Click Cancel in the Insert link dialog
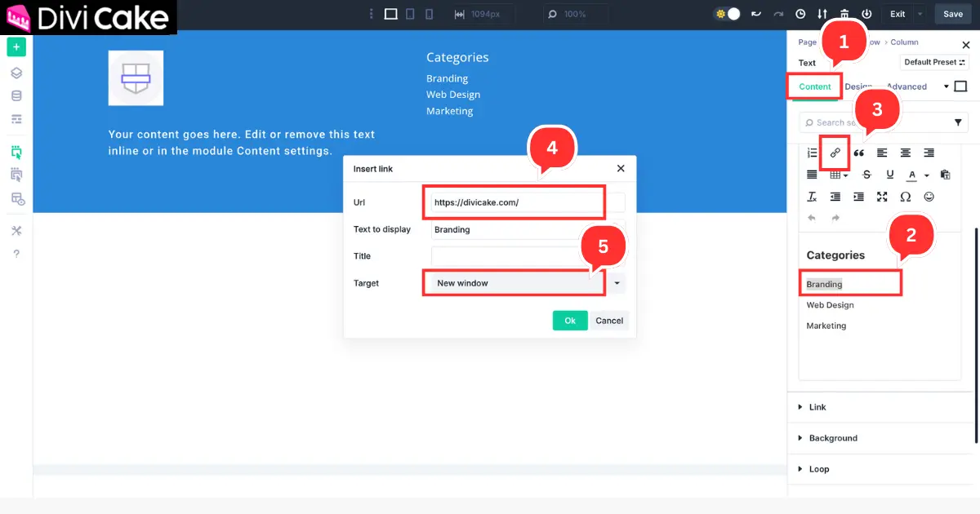The height and width of the screenshot is (514, 980). (609, 321)
